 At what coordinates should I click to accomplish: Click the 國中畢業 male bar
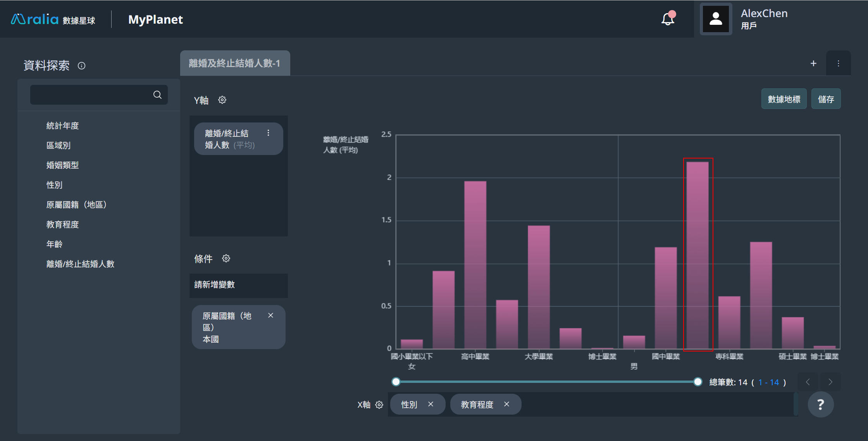666,298
